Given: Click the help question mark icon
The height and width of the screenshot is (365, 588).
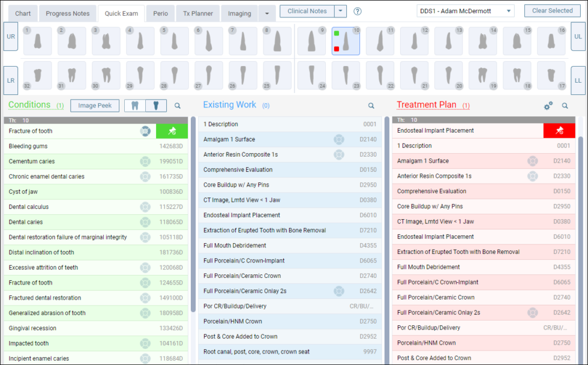Looking at the screenshot, I should pyautogui.click(x=358, y=11).
